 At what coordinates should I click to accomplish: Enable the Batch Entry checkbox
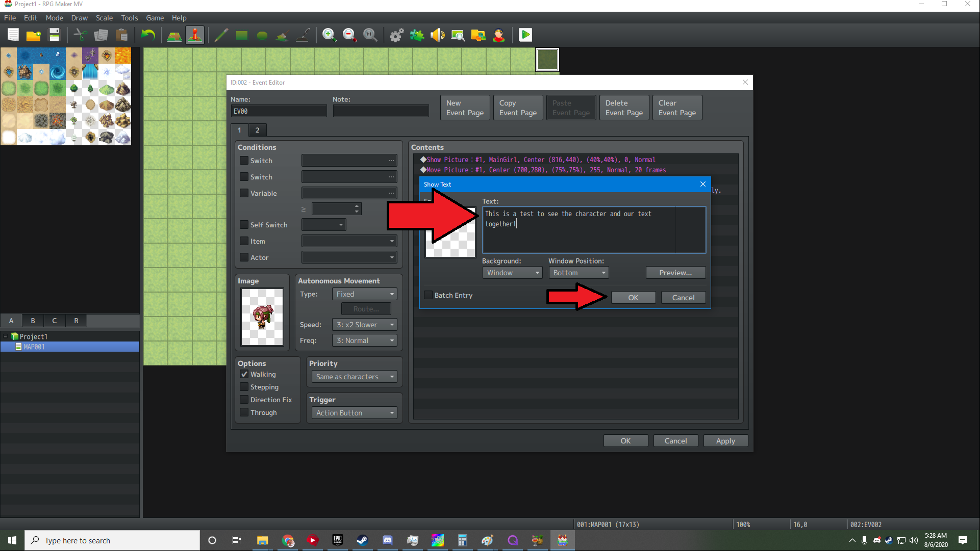[x=429, y=295]
